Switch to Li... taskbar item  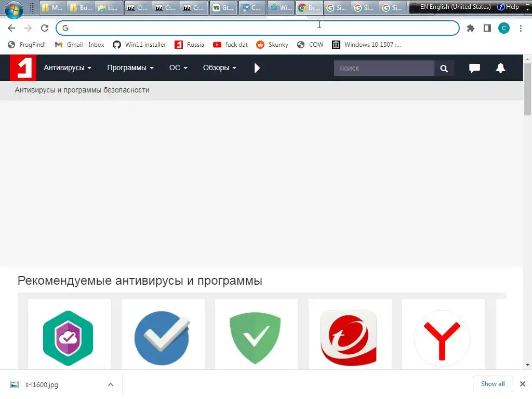point(109,7)
